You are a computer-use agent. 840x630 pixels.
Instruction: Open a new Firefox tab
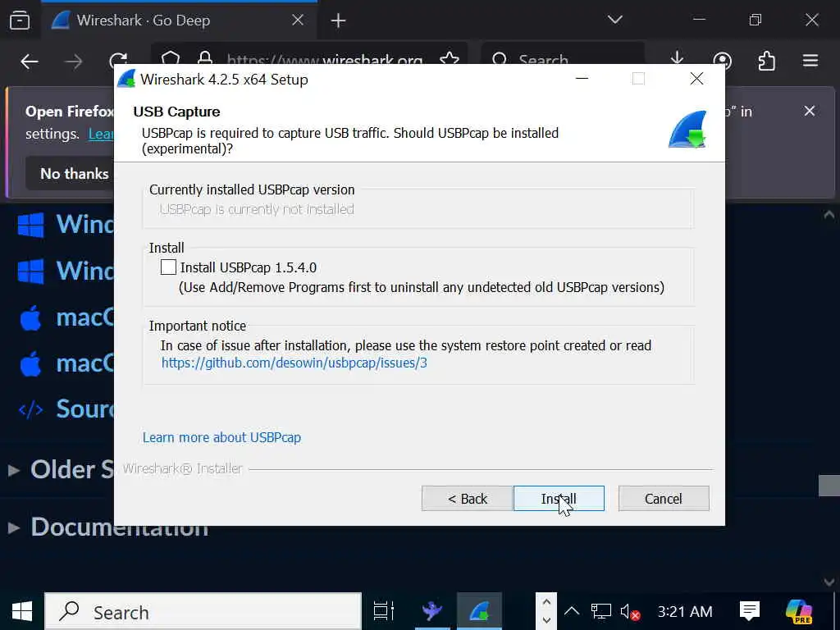click(x=338, y=21)
